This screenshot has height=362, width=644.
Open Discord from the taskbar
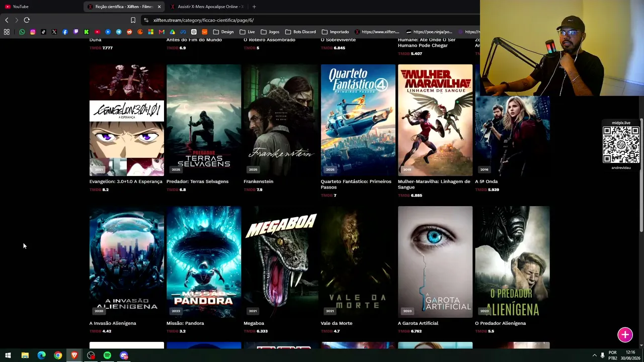[124, 355]
